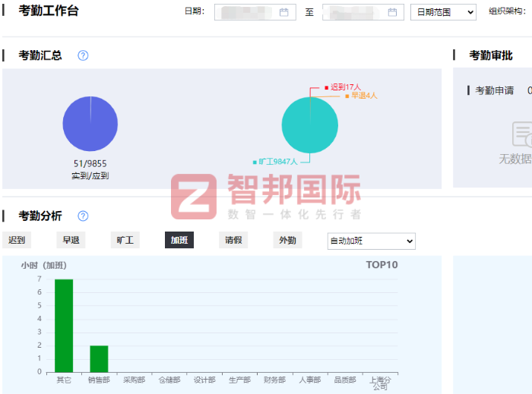Image resolution: width=532 pixels, height=394 pixels.
Task: Click the orange 早退4人 legend marker
Action: [x=347, y=96]
